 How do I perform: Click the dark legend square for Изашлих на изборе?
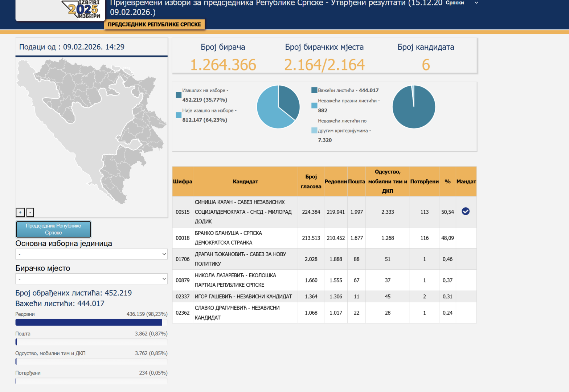(179, 95)
